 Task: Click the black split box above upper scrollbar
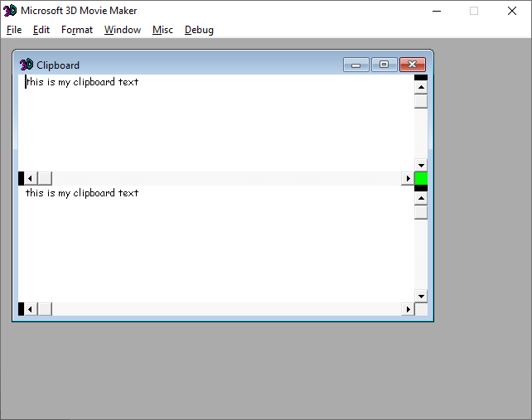(421, 77)
